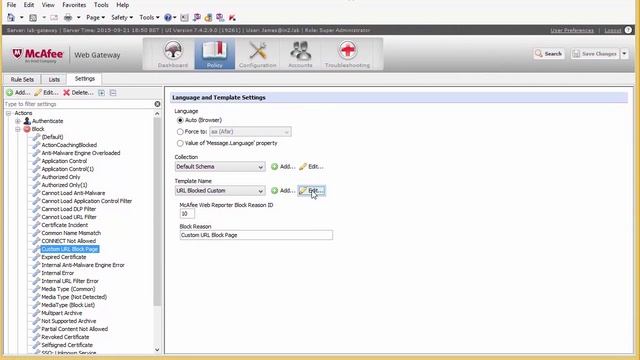Open the Page toolbar dropdown
The height and width of the screenshot is (360, 640).
click(x=96, y=18)
